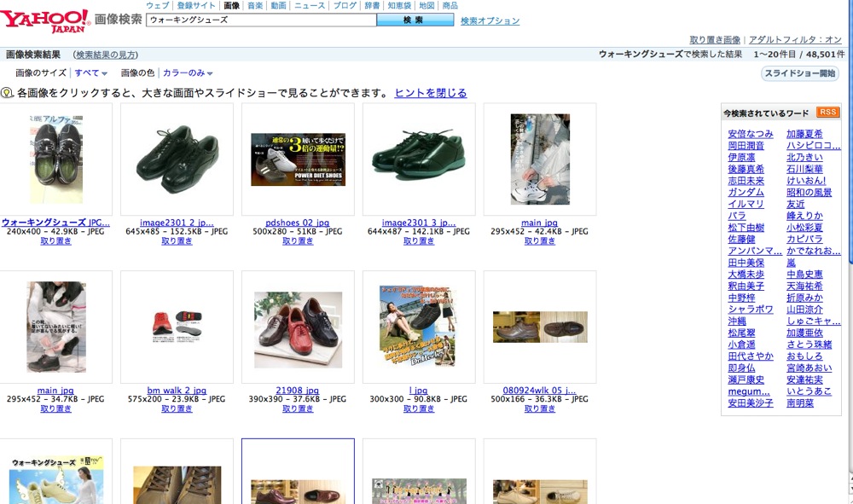853x504 pixels.
Task: Click the trending word 安倍なつみ
Action: point(751,134)
